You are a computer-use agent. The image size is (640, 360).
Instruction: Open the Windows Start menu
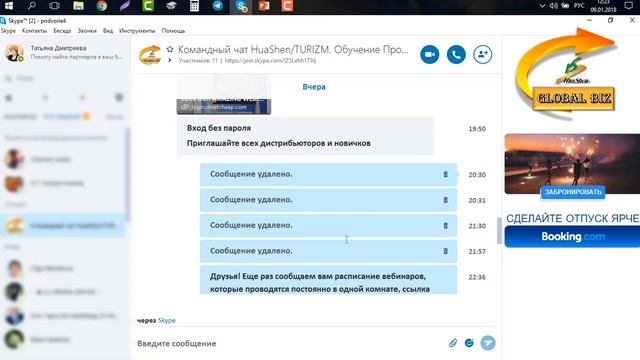8,6
